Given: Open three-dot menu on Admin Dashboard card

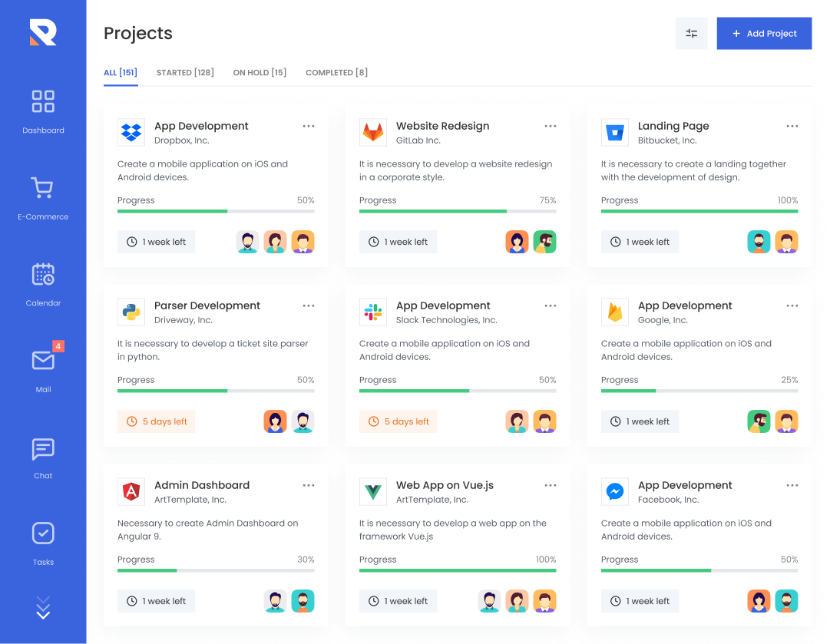Looking at the screenshot, I should click(309, 485).
